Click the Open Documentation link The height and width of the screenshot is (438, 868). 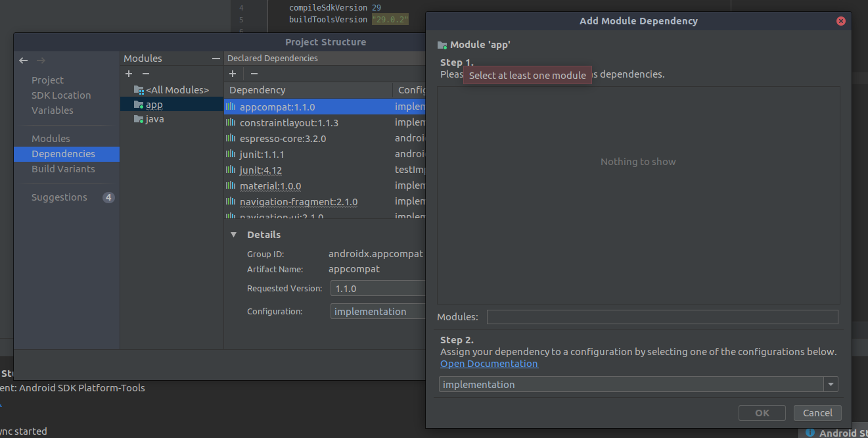click(489, 364)
